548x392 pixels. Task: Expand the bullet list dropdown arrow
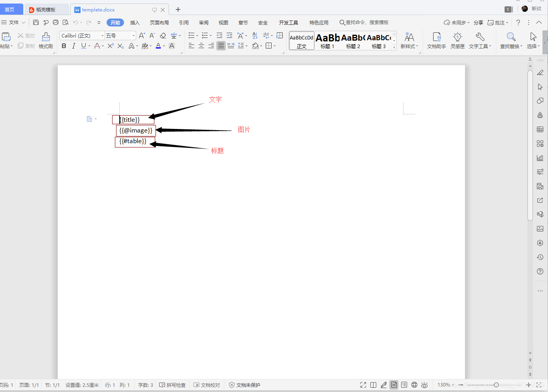pyautogui.click(x=197, y=36)
